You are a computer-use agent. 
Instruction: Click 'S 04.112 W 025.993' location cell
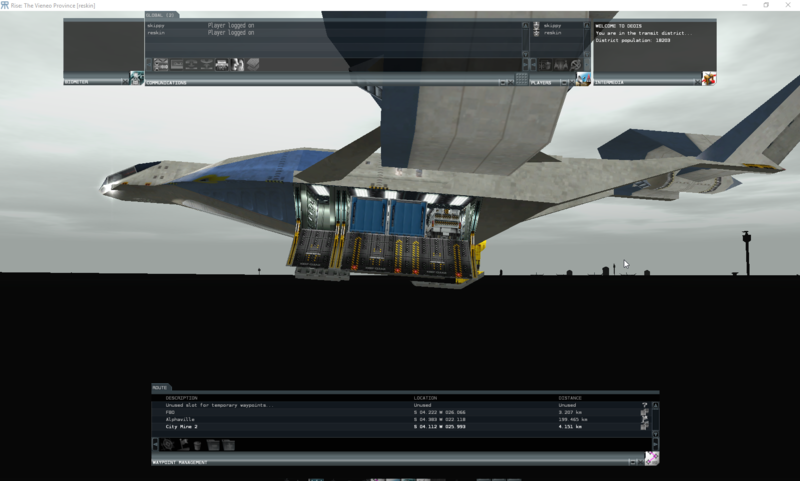pyautogui.click(x=439, y=426)
